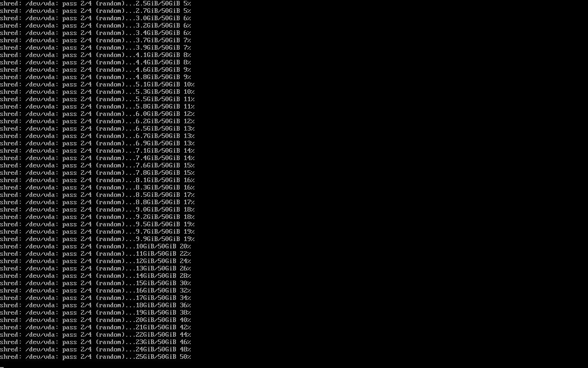Click the blinking cursor below the last line
The height and width of the screenshot is (368, 588).
pyautogui.click(x=2, y=367)
